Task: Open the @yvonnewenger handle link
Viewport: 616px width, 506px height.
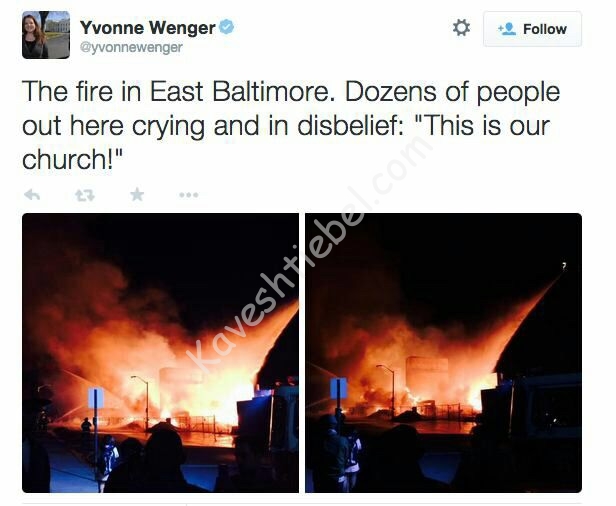Action: pyautogui.click(x=131, y=48)
